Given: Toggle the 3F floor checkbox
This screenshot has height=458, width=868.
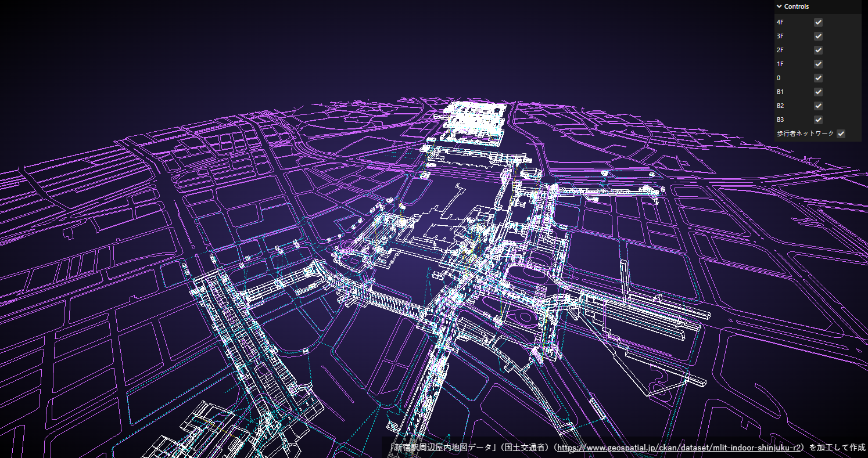Looking at the screenshot, I should point(818,36).
